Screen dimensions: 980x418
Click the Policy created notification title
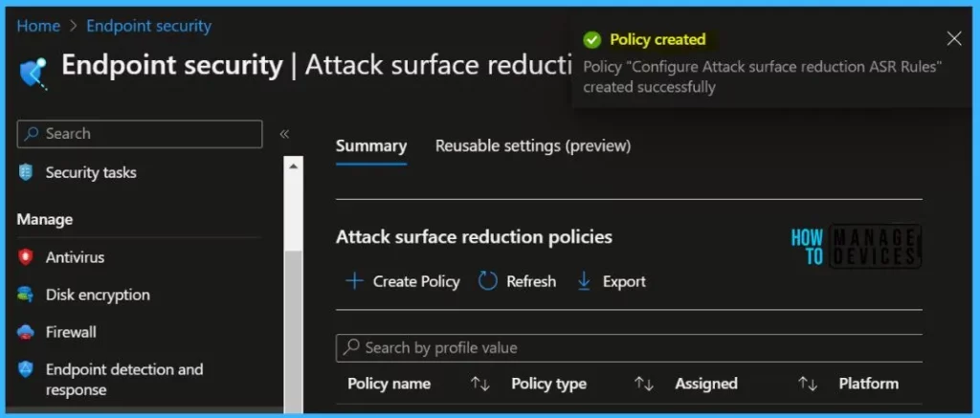(657, 39)
